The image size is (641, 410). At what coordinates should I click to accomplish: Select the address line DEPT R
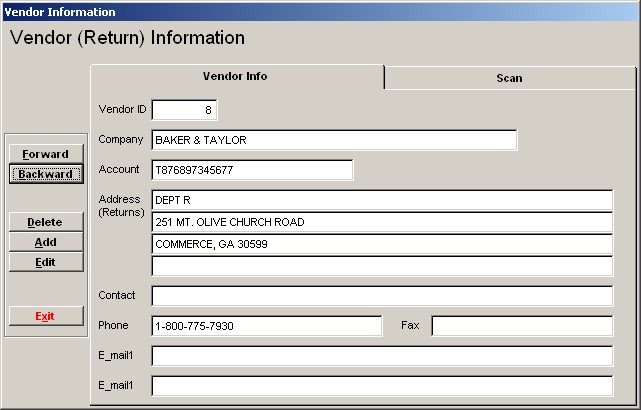(x=382, y=200)
